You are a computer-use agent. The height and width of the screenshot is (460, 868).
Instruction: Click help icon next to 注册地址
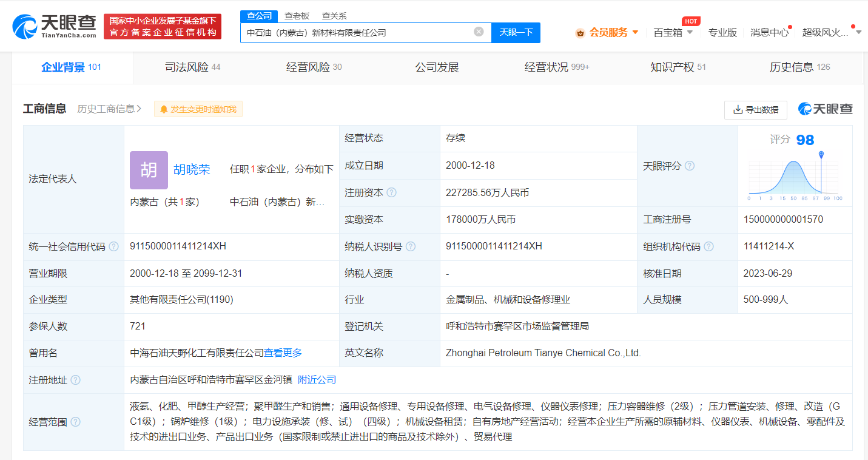click(x=75, y=380)
